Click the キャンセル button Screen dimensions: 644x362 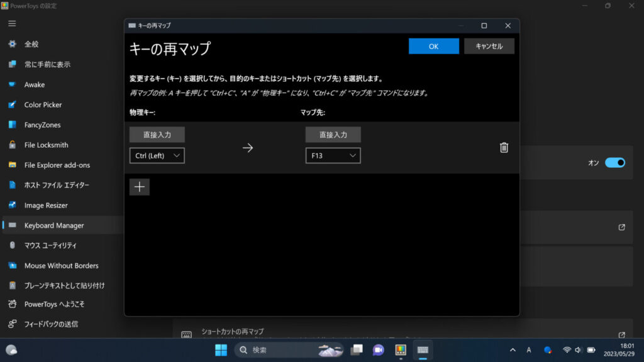pyautogui.click(x=489, y=47)
